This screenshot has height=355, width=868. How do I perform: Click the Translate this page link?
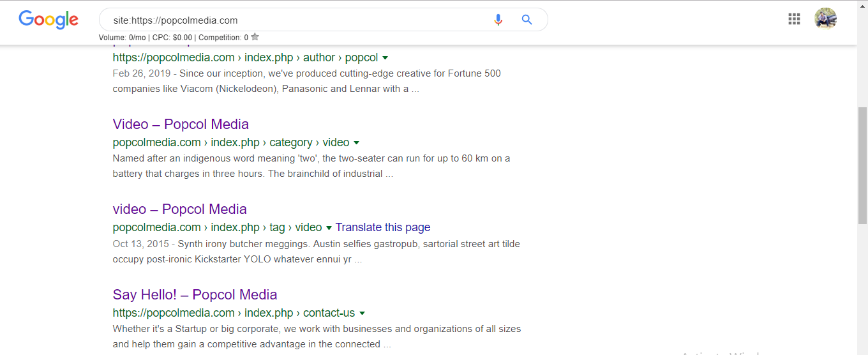tap(383, 227)
